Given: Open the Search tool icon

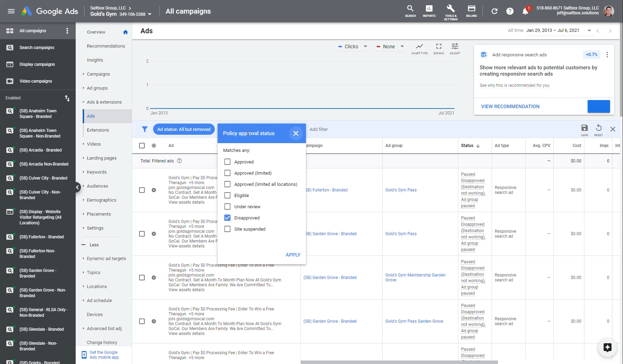Looking at the screenshot, I should 410,11.
